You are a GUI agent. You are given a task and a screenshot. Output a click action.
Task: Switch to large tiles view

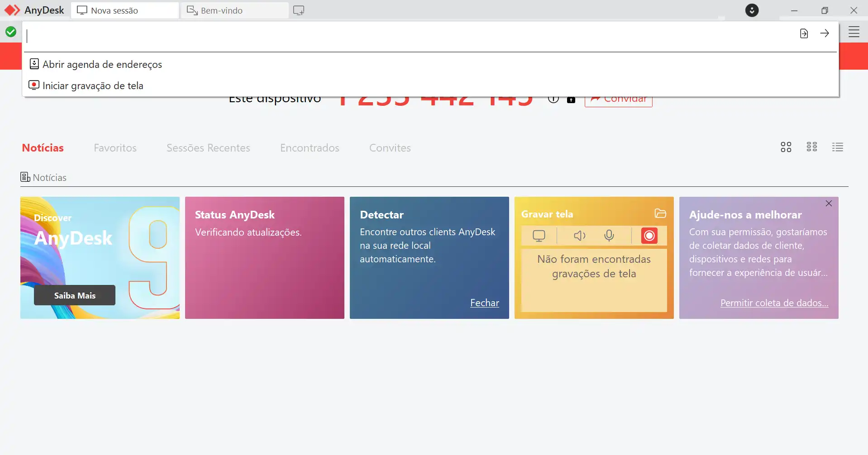pos(786,147)
